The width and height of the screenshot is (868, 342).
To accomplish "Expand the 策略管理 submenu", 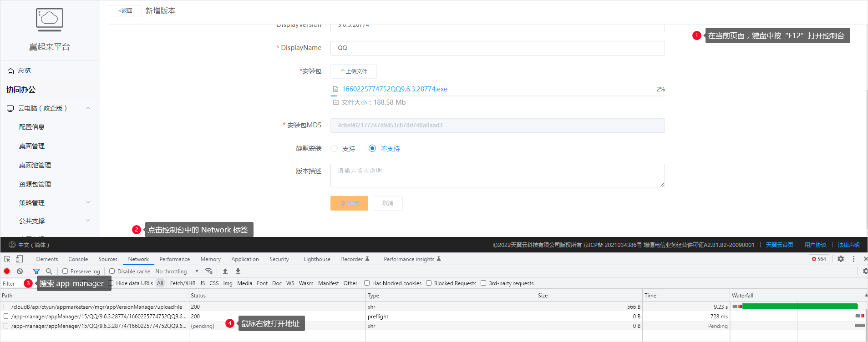I will coord(88,202).
